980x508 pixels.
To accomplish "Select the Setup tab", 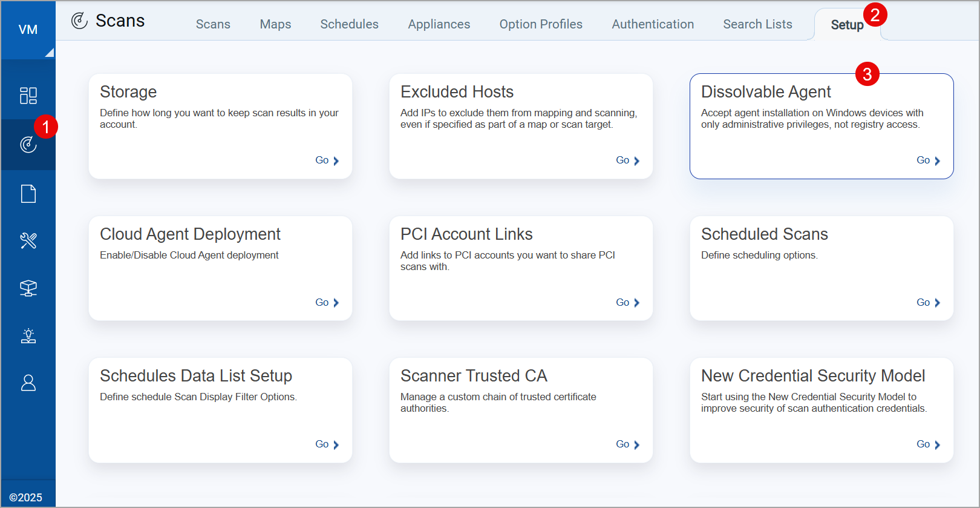I will 847,25.
